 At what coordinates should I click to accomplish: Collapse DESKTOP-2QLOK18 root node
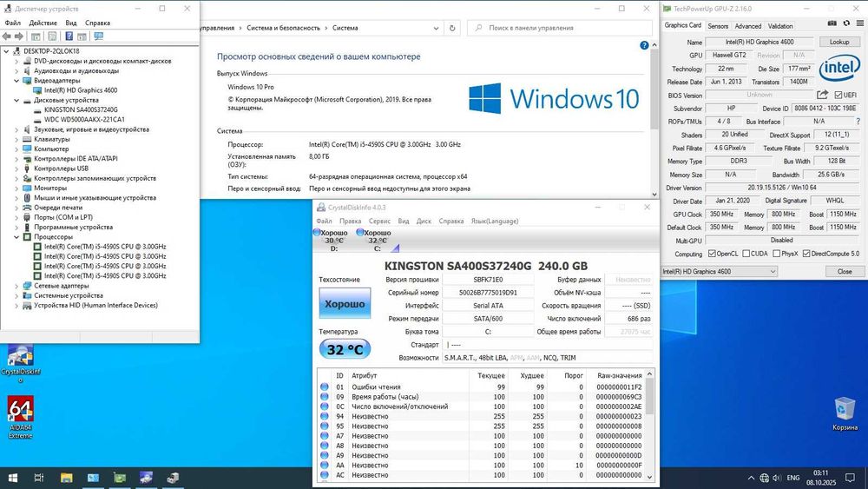coord(6,51)
